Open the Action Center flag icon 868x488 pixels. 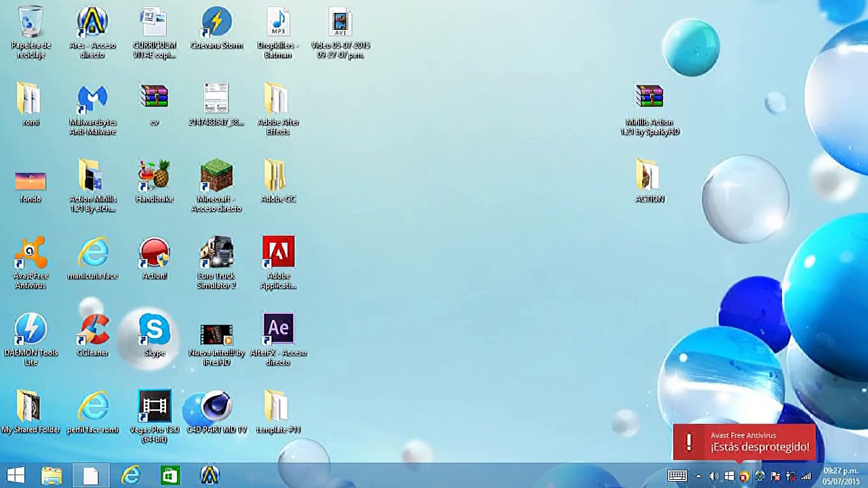tap(776, 476)
